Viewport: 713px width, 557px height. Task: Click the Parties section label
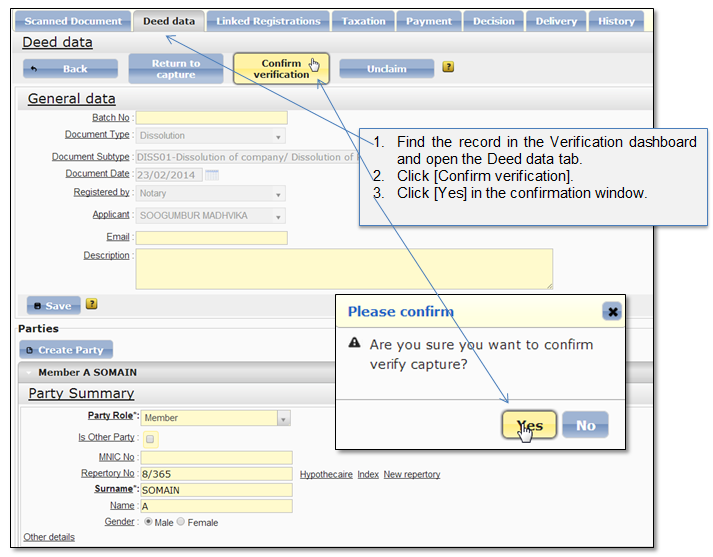[38, 328]
